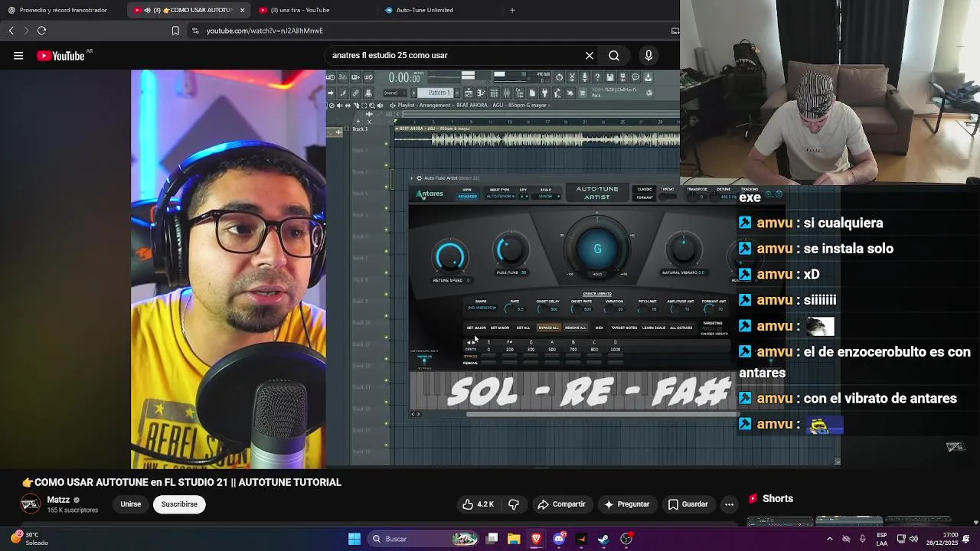980x551 pixels.
Task: Open the Windows Start menu
Action: click(354, 539)
